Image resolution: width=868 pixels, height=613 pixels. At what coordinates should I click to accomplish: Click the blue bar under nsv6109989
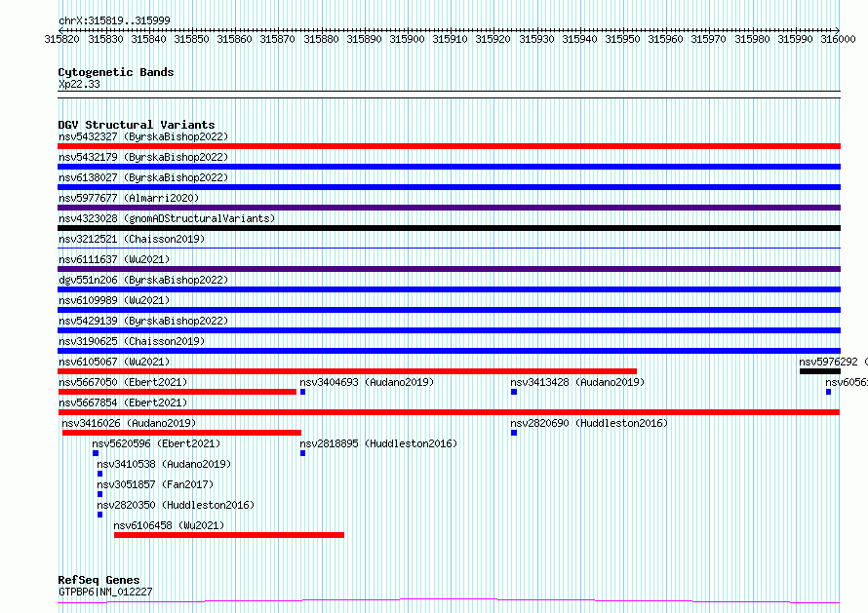tap(449, 310)
